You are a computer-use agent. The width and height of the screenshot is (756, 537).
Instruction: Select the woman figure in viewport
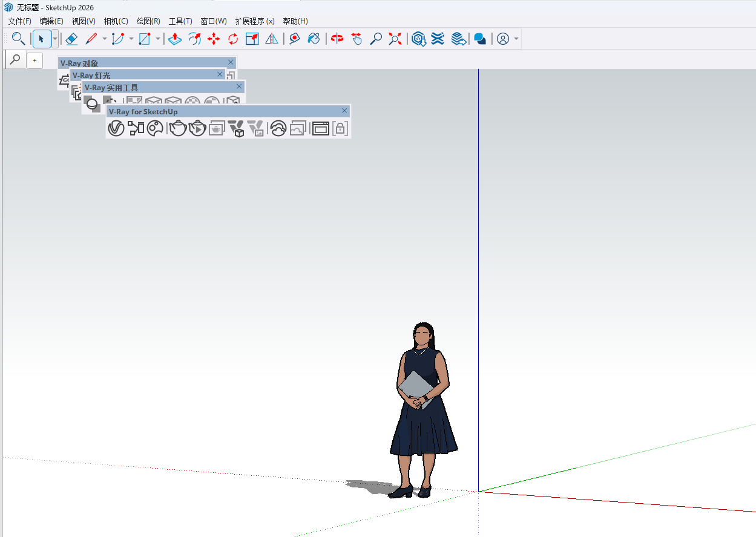(x=423, y=410)
